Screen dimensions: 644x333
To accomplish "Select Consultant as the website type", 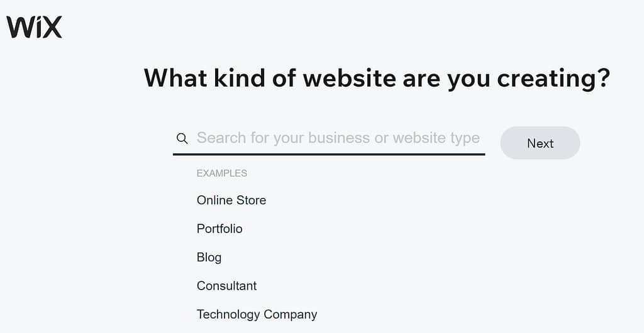I will 226,285.
